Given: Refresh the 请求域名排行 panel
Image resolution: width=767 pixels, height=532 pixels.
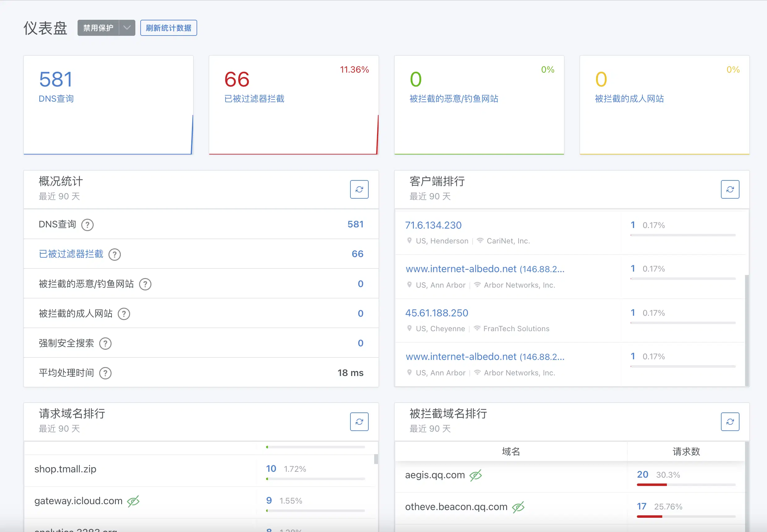Looking at the screenshot, I should [x=359, y=422].
